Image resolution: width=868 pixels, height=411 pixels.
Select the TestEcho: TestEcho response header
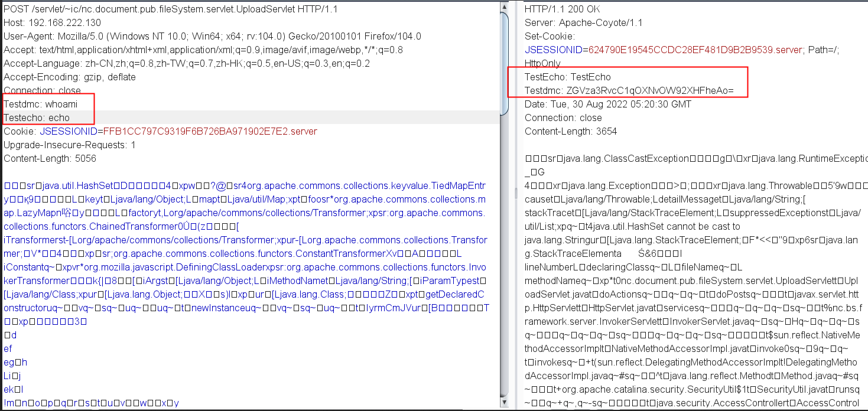pyautogui.click(x=568, y=77)
